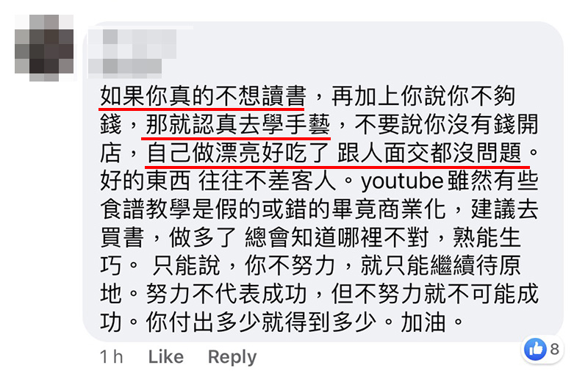Click the second blurred line under the name
Screen dimensions: 588x379
[x=125, y=66]
